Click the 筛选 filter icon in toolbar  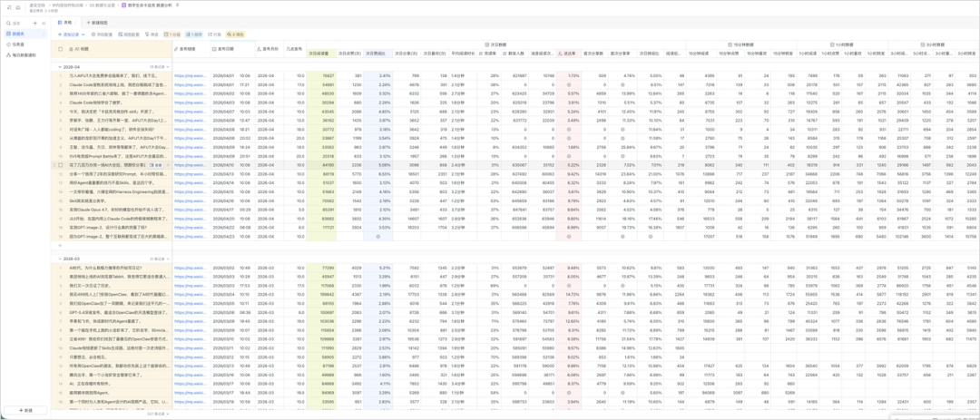pyautogui.click(x=152, y=34)
